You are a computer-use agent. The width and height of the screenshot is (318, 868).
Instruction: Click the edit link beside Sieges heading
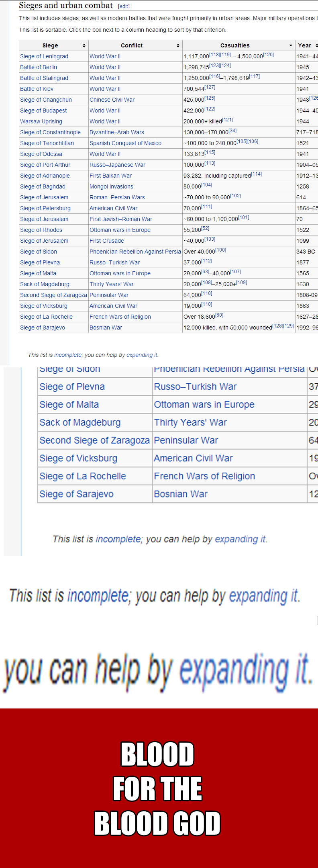tap(124, 6)
